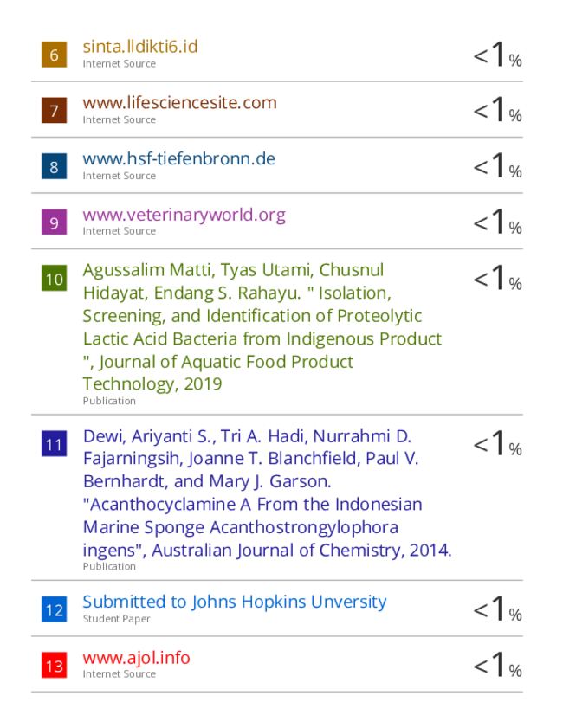Click Student Paper label under Johns Hopkins
This screenshot has height=728, width=563.
click(117, 619)
